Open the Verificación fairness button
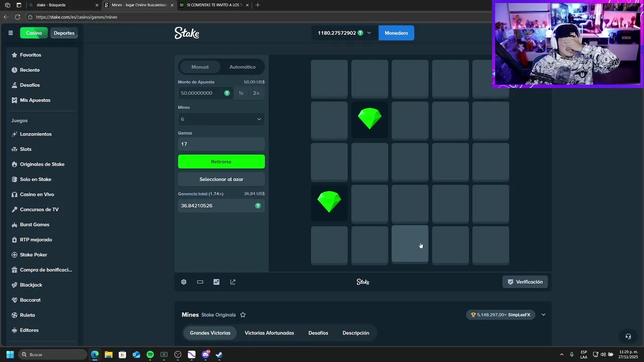 tap(525, 282)
